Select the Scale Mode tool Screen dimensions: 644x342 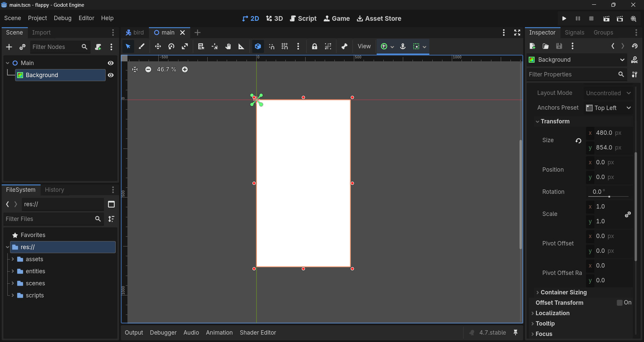pyautogui.click(x=185, y=47)
